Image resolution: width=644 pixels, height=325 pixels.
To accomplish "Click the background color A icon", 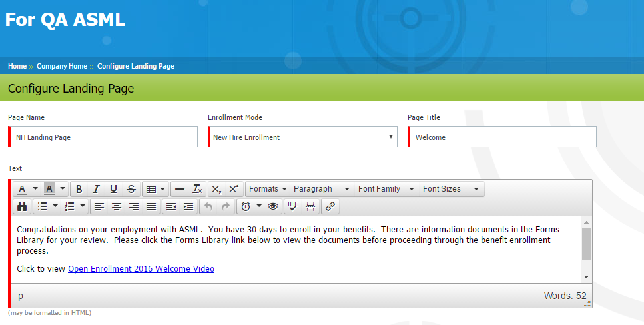I will tap(49, 189).
